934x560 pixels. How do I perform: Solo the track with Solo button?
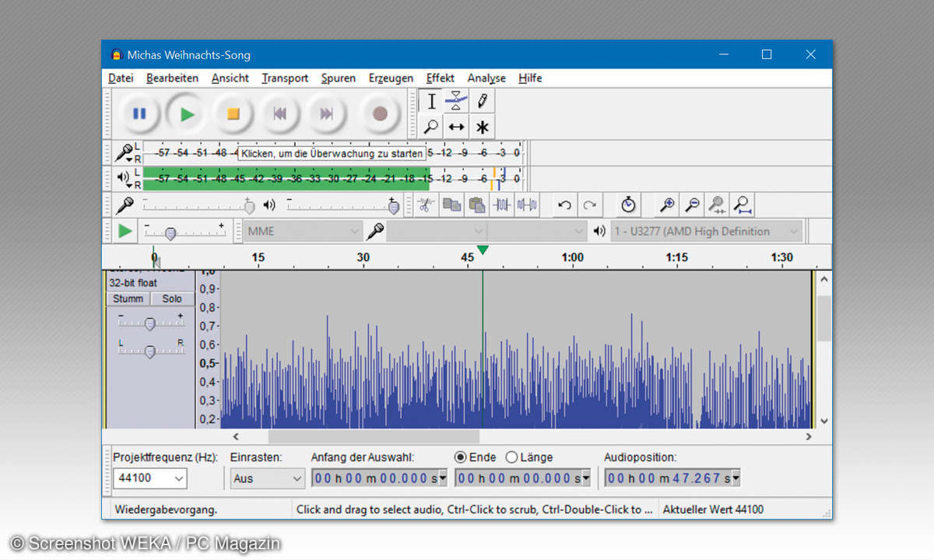tap(172, 299)
